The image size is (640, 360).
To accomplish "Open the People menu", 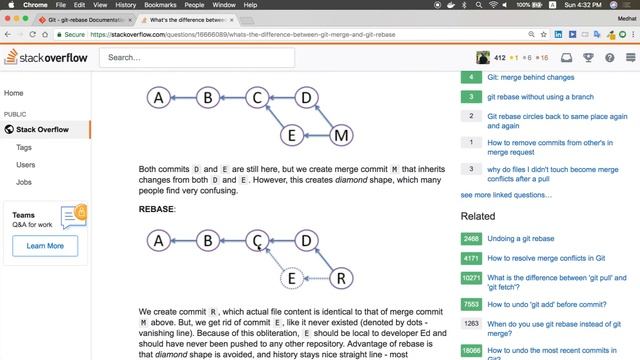I will click(x=194, y=5).
